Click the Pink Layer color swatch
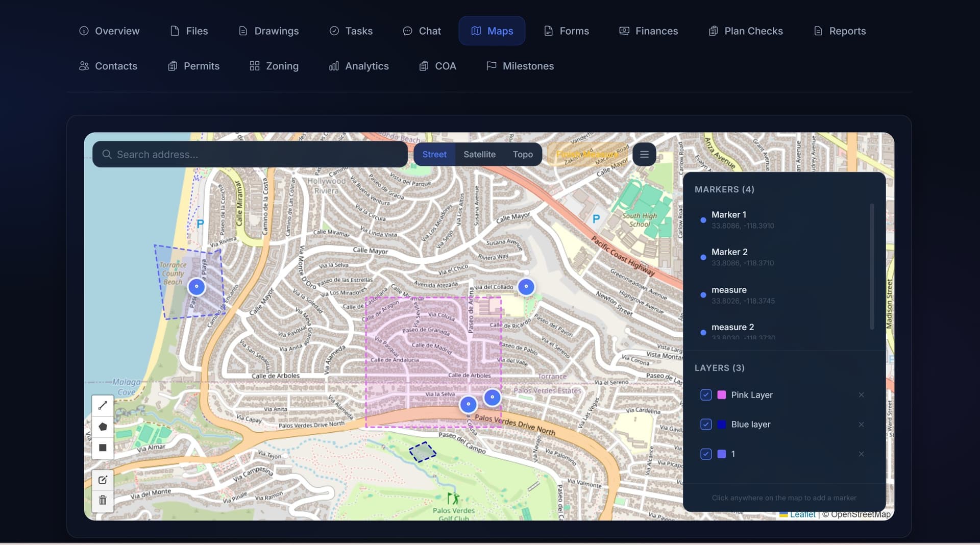The height and width of the screenshot is (545, 980). pos(722,395)
